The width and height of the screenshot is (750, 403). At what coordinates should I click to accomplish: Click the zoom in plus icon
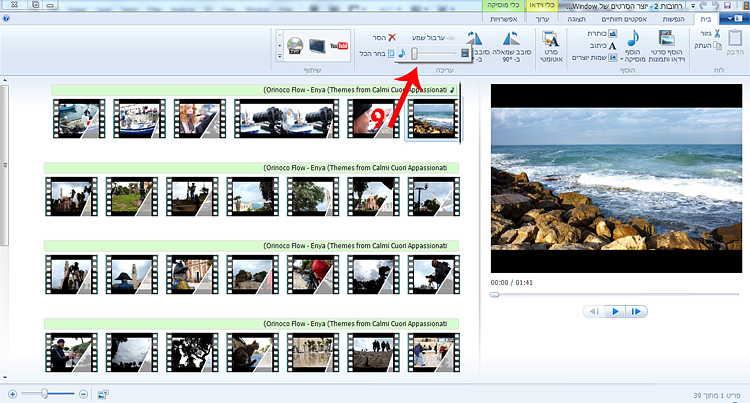[x=11, y=394]
